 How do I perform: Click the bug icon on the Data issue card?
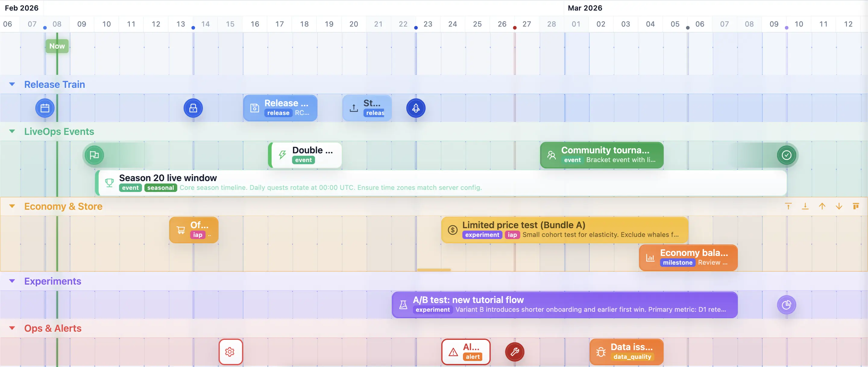tap(602, 352)
